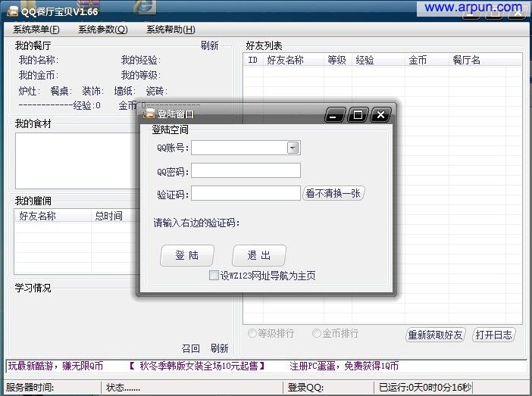Maximize the 登陆窗口 dialog
532x396 pixels.
pyautogui.click(x=358, y=115)
